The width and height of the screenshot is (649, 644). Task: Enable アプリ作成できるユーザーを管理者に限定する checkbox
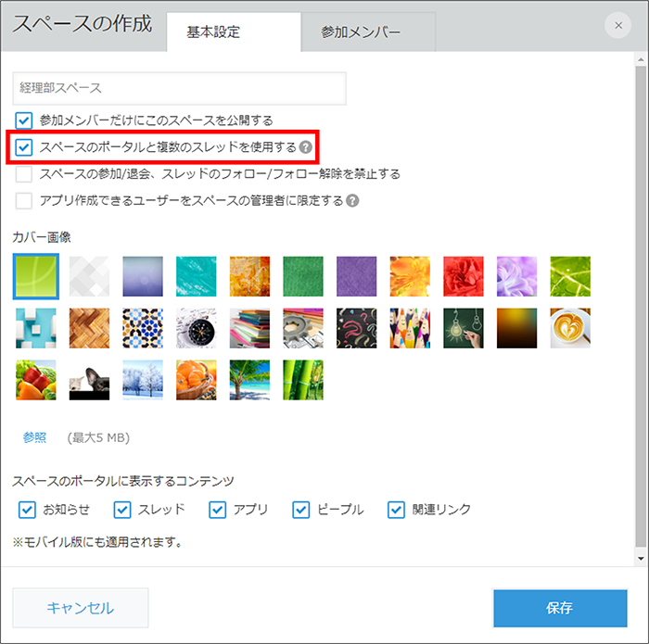pyautogui.click(x=23, y=200)
